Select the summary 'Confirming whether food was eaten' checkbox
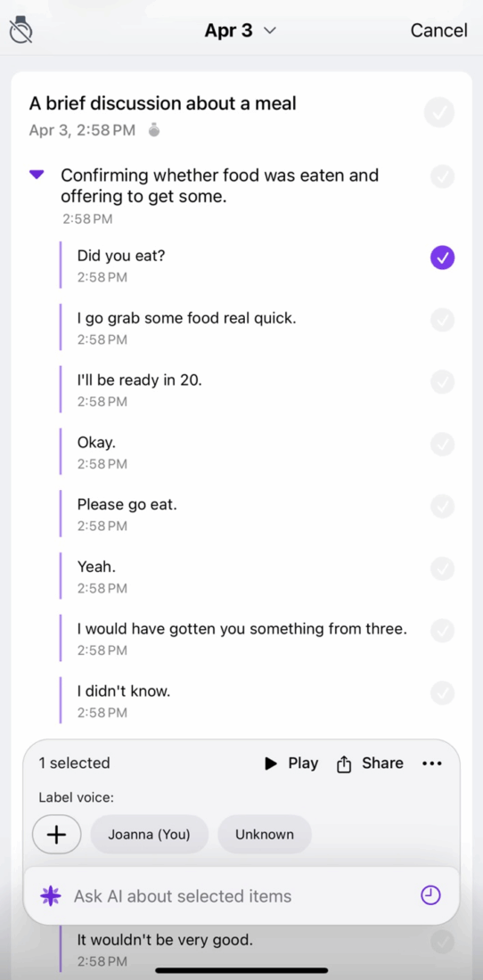The width and height of the screenshot is (483, 980). point(442,177)
